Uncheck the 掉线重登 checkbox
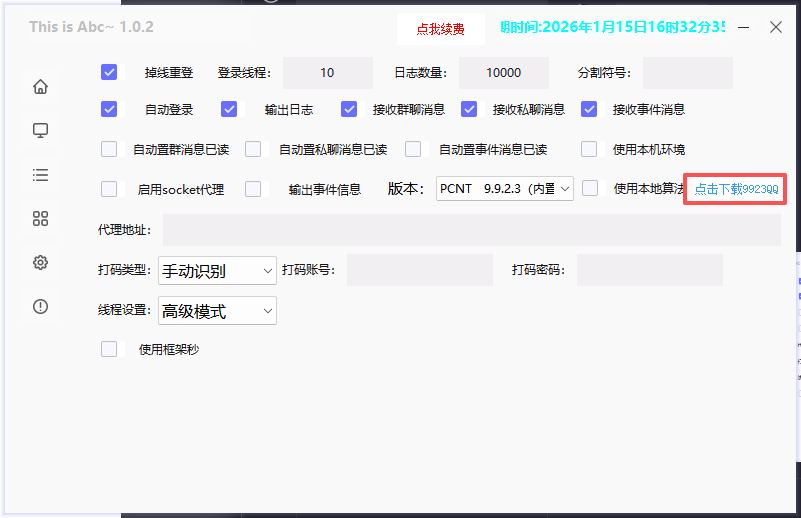This screenshot has width=801, height=518. 109,72
